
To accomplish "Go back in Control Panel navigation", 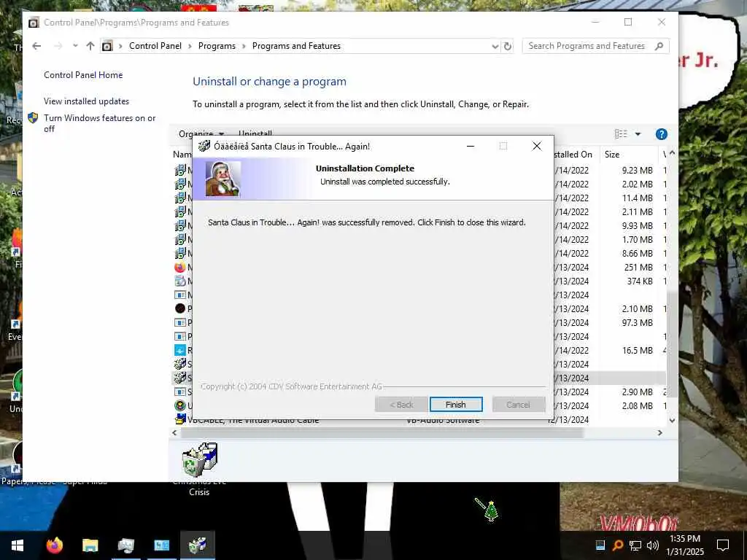I will click(x=36, y=46).
